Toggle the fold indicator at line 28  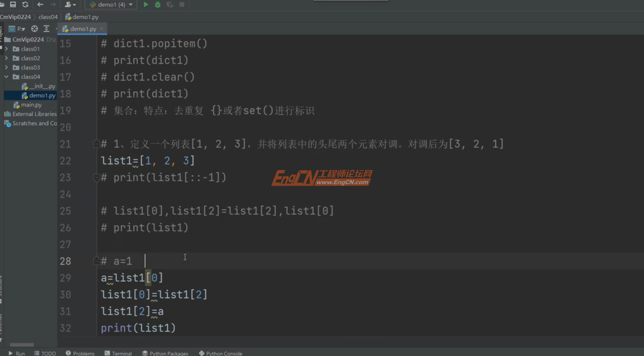[97, 261]
